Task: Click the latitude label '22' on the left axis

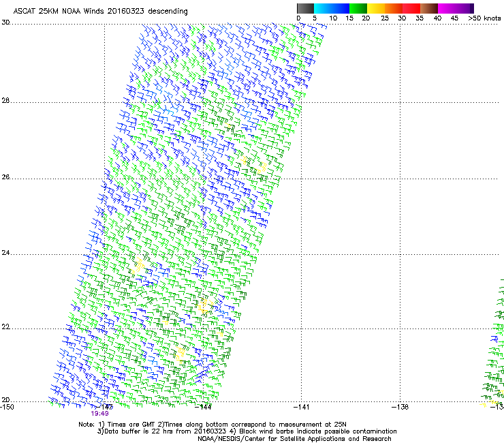Action: click(x=5, y=327)
